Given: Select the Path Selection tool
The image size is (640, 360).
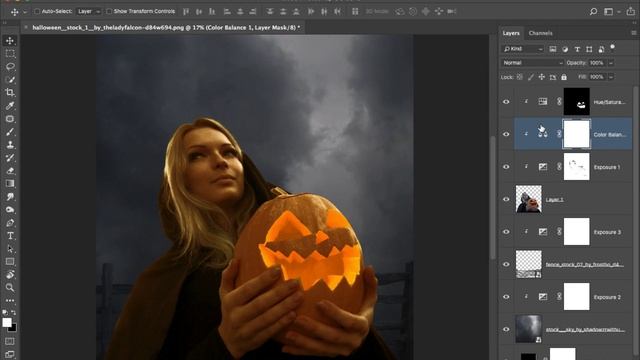Looking at the screenshot, I should [x=10, y=249].
